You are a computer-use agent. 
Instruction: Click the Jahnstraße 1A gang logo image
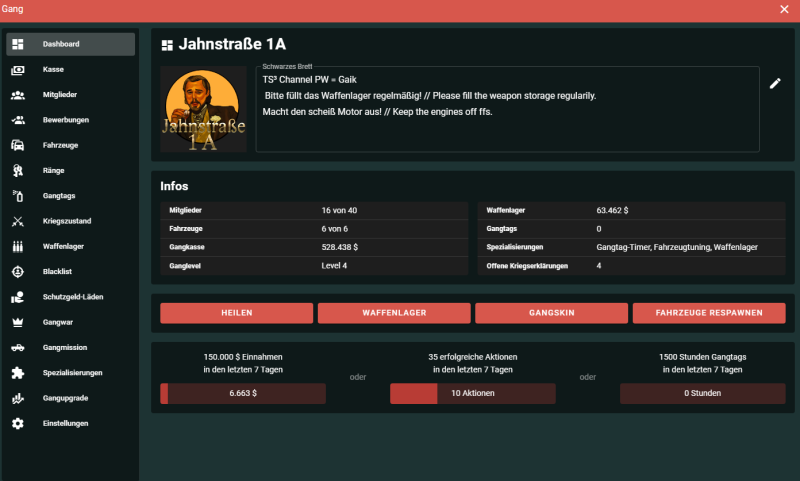(x=203, y=109)
